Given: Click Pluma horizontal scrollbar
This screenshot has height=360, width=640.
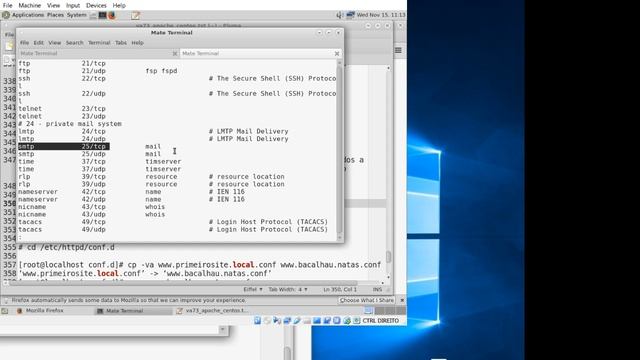Looking at the screenshot, I should [194, 282].
